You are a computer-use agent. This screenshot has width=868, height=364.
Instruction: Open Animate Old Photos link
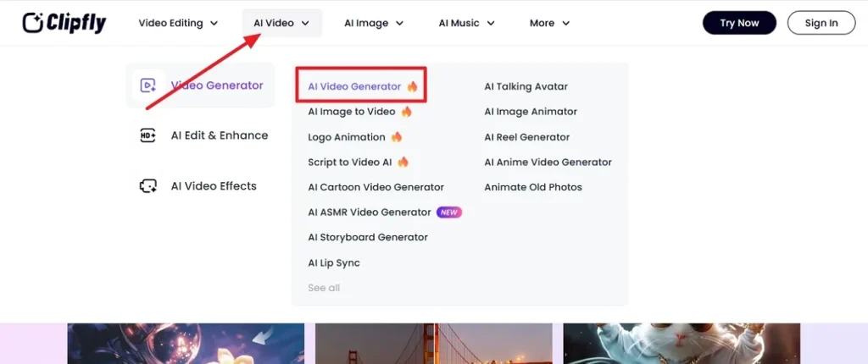point(533,187)
